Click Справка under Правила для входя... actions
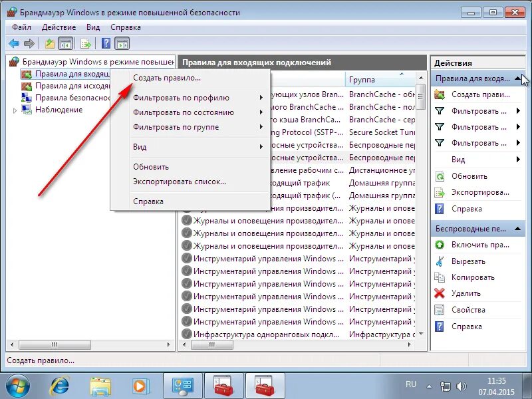Screen dimensions: 532x399 point(467,209)
